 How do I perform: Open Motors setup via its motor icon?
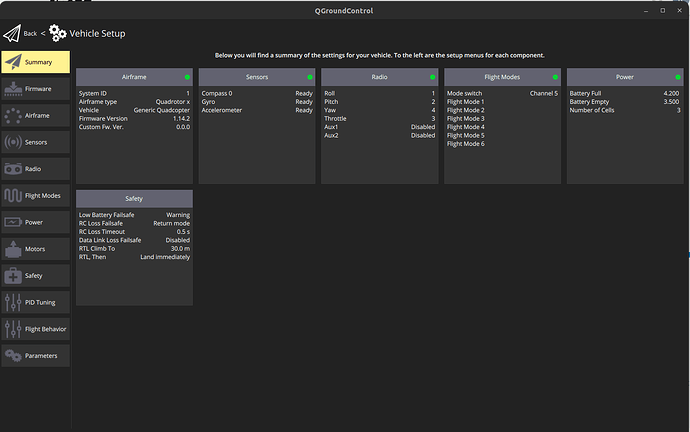[12, 249]
